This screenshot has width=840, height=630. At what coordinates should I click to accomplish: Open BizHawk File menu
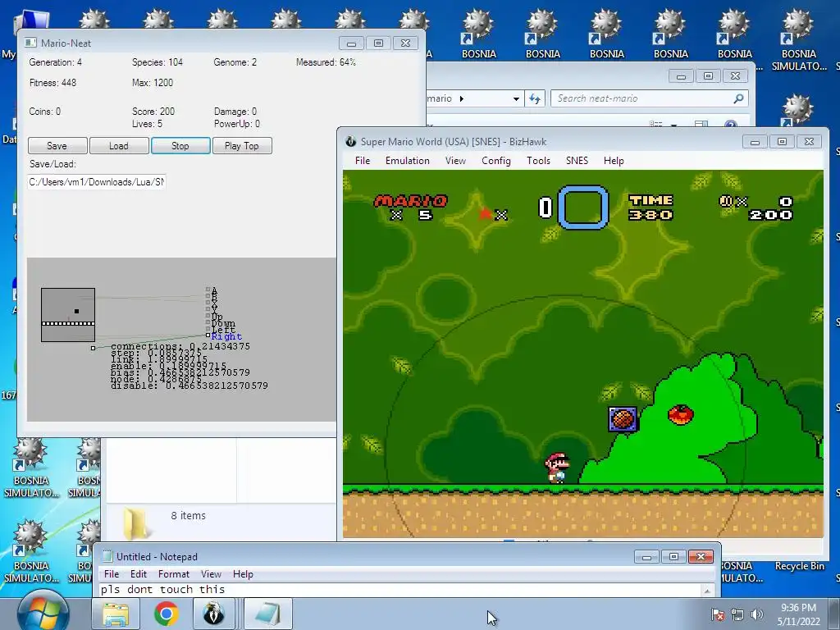point(363,161)
